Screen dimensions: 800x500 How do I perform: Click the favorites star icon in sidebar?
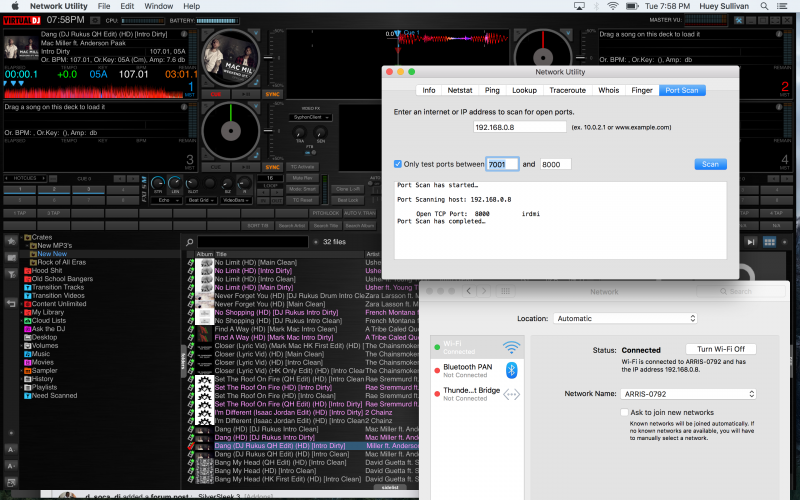[x=12, y=241]
